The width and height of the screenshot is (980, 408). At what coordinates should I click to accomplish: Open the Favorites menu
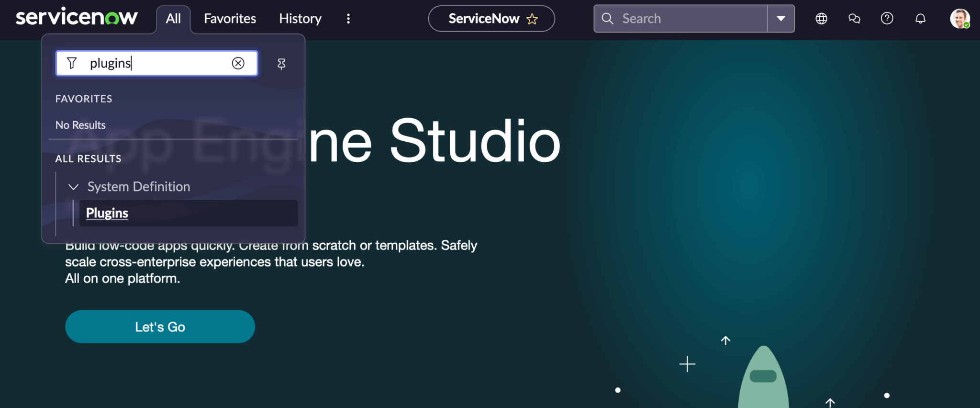[230, 19]
